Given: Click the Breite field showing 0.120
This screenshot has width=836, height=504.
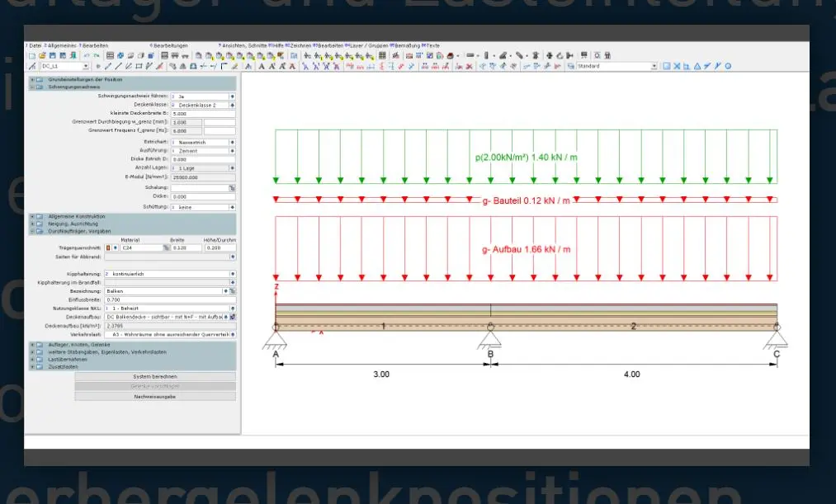Looking at the screenshot, I should click(186, 247).
